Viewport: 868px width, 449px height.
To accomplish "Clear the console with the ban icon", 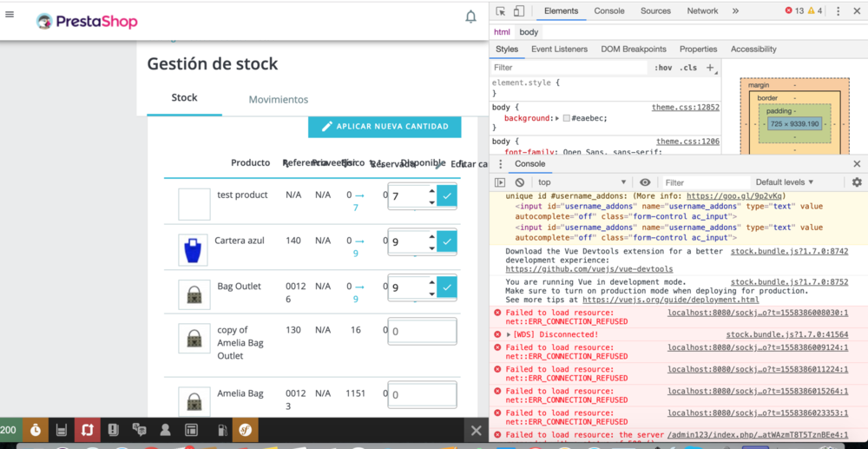I will (519, 182).
